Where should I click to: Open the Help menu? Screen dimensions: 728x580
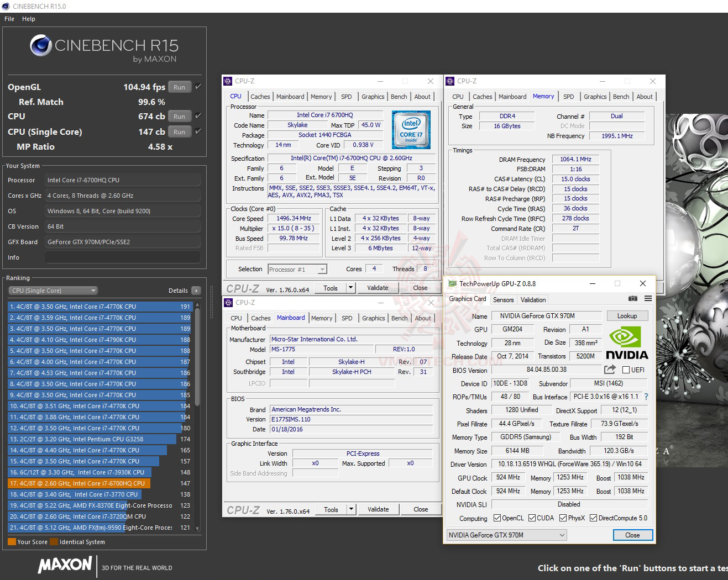[x=29, y=19]
